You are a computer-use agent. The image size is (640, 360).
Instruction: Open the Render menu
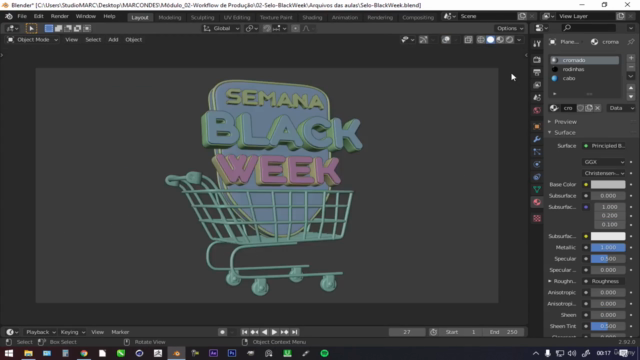(x=60, y=16)
